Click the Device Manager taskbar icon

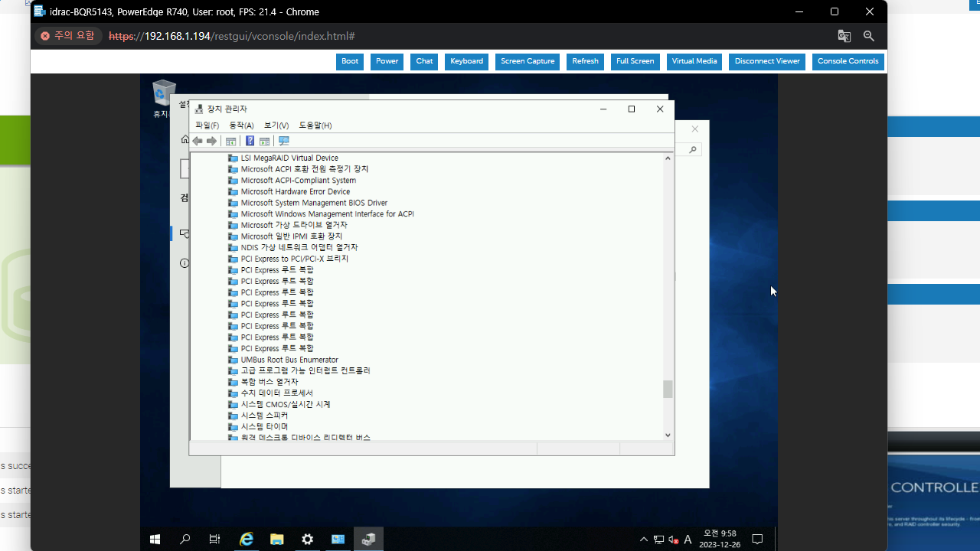[368, 540]
